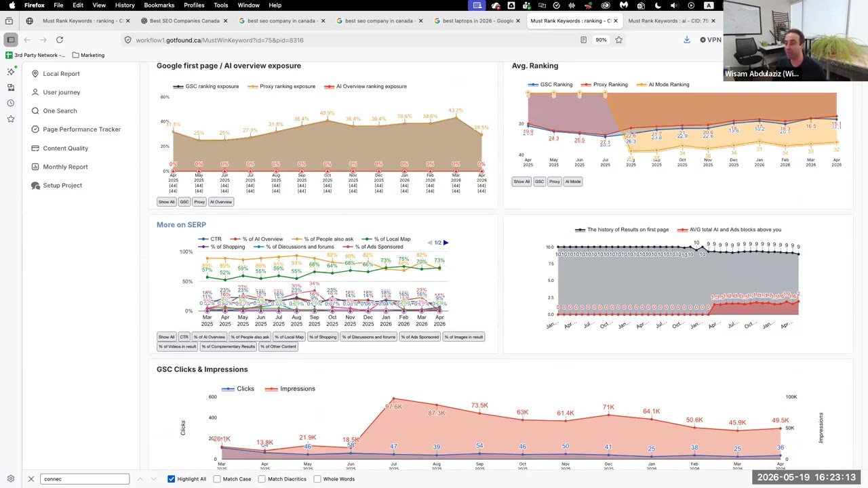Click % of People also ask filter button
This screenshot has width=868, height=488.
(250, 337)
